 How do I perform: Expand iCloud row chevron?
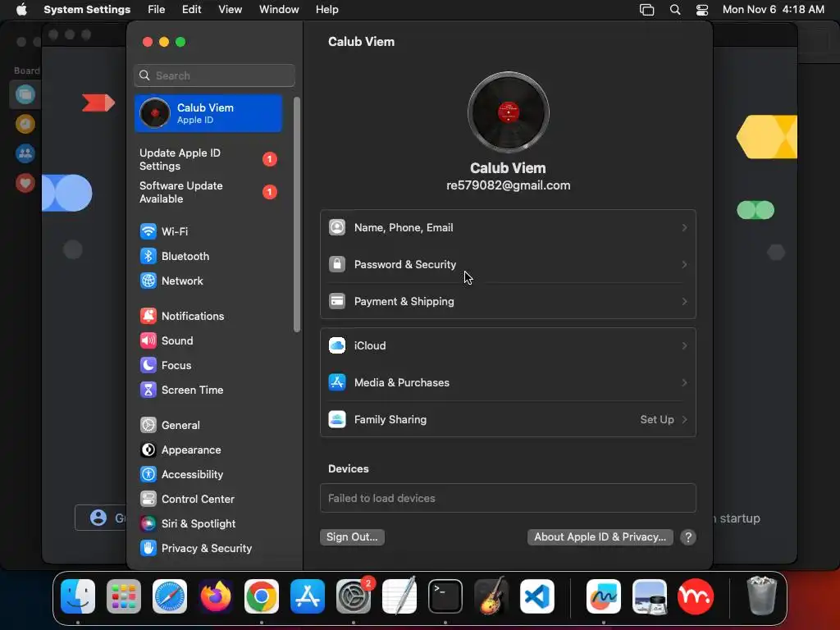(684, 345)
